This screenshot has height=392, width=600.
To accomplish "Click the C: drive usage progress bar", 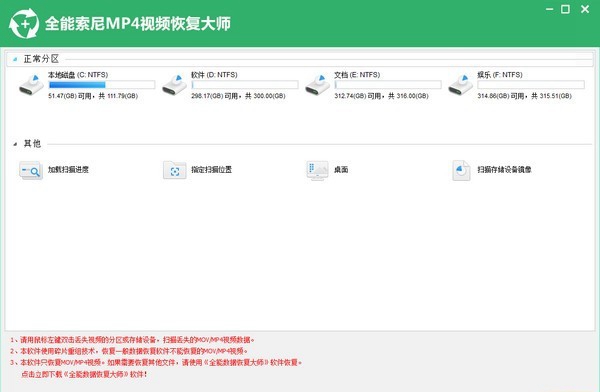I will click(x=102, y=85).
